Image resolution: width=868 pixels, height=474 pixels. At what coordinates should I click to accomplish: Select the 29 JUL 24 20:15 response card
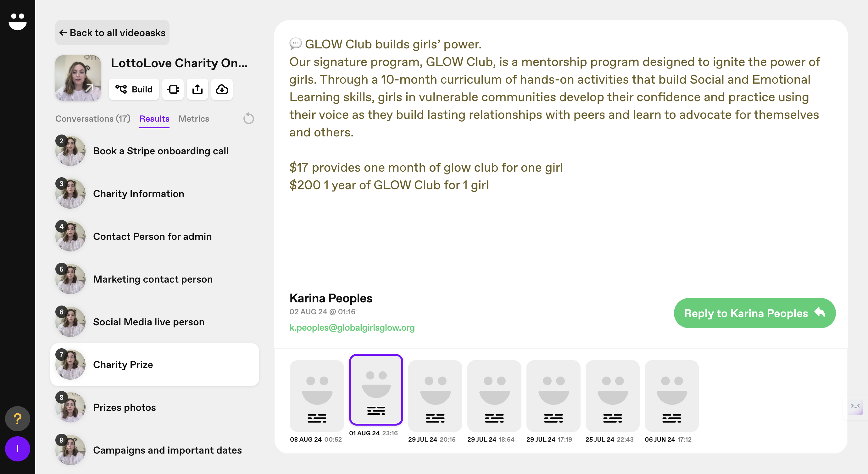[435, 396]
